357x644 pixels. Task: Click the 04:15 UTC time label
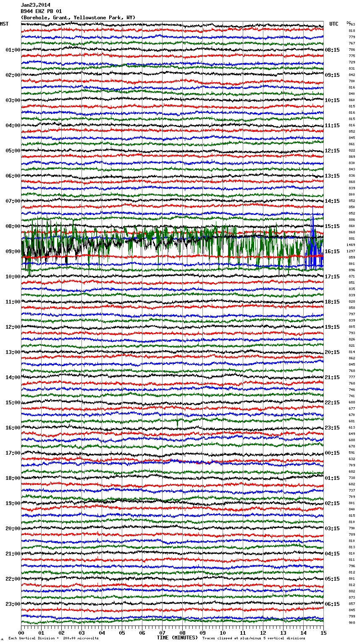point(332,554)
